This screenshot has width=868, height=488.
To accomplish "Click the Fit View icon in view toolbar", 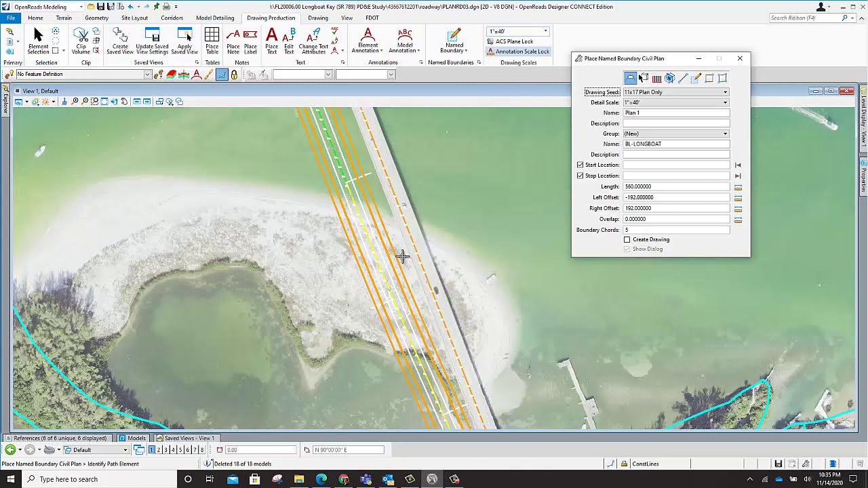I will [104, 102].
